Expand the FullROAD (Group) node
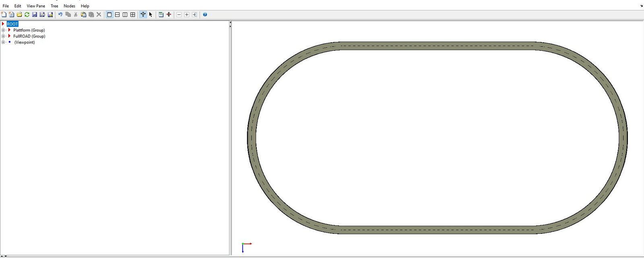 (3, 36)
